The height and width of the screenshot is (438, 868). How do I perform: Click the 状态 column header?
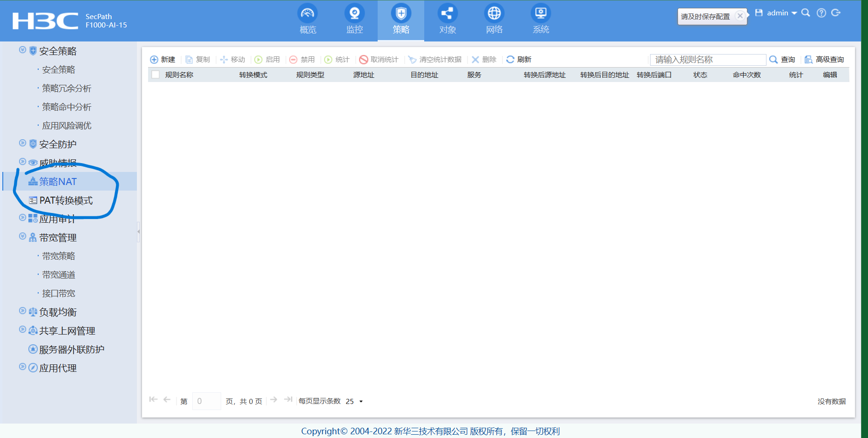[x=700, y=75]
